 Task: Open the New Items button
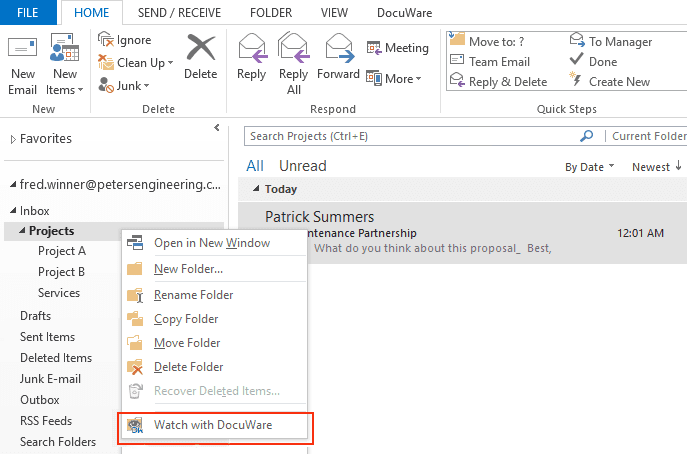[x=64, y=64]
